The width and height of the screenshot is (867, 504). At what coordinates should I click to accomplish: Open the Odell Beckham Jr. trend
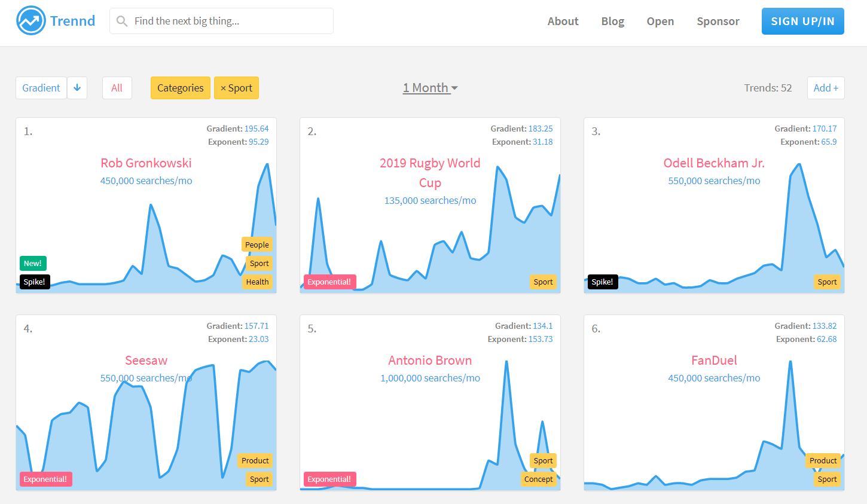(x=714, y=163)
